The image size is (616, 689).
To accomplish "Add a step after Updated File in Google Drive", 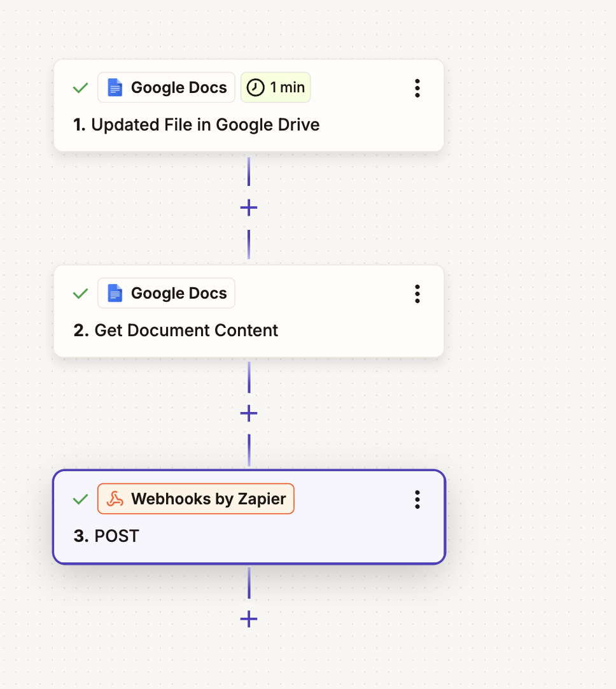I will [x=249, y=208].
